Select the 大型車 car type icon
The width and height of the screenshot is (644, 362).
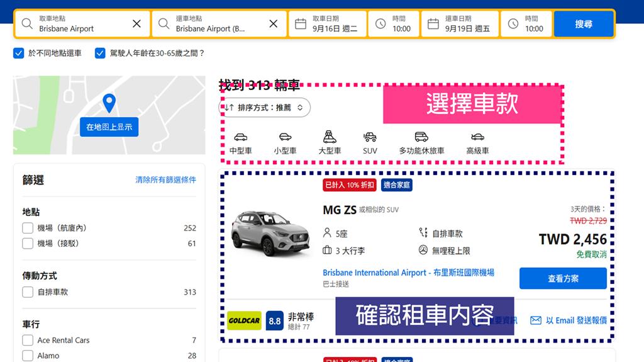tap(330, 137)
